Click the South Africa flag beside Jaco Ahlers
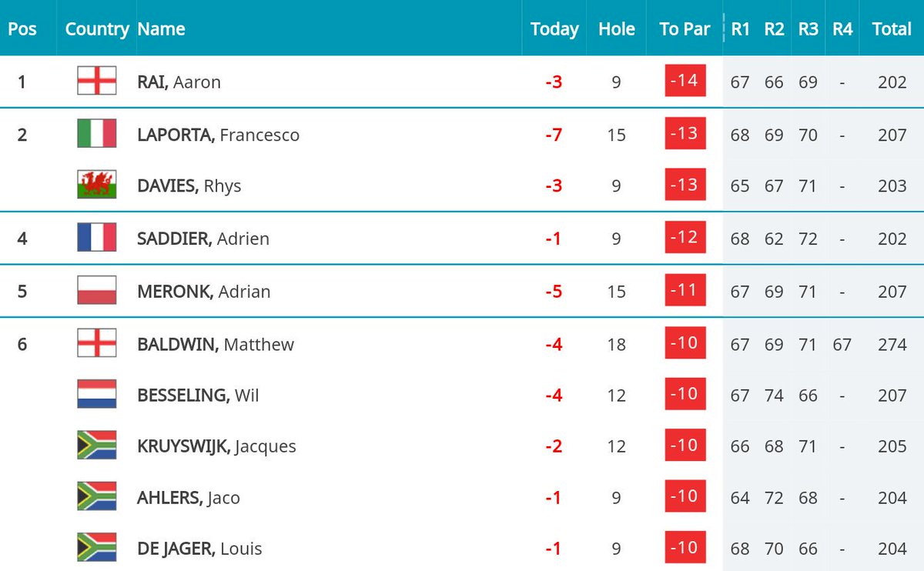The width and height of the screenshot is (924, 571). (x=97, y=497)
